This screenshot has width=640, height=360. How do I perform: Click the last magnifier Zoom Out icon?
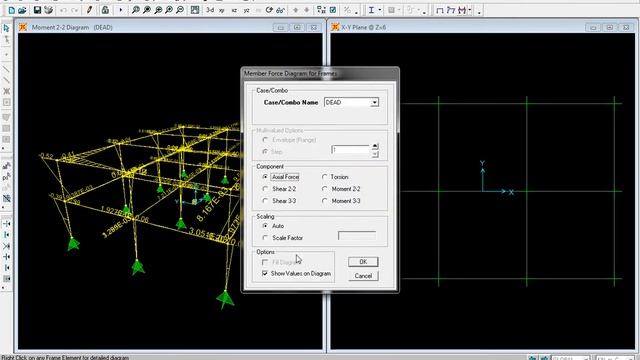click(180, 10)
